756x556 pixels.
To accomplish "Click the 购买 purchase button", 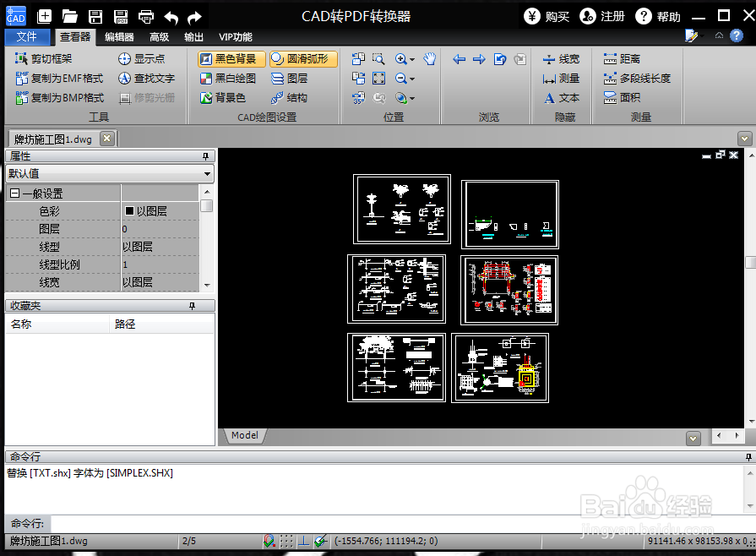I will tap(547, 16).
